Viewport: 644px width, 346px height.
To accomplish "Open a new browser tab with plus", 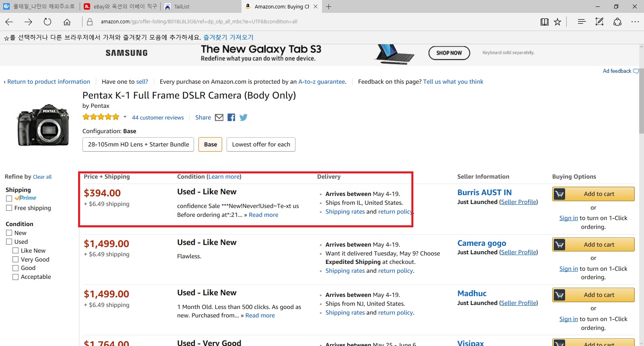I will 328,6.
